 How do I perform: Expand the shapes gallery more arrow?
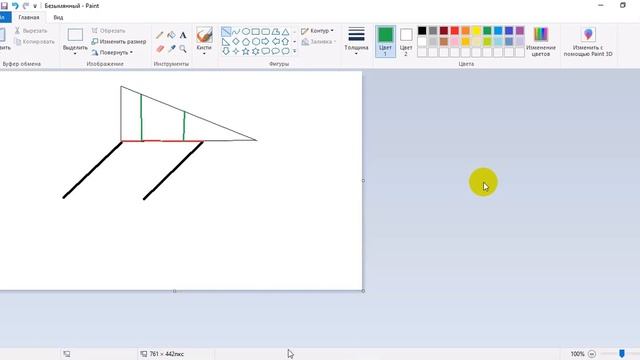(294, 51)
